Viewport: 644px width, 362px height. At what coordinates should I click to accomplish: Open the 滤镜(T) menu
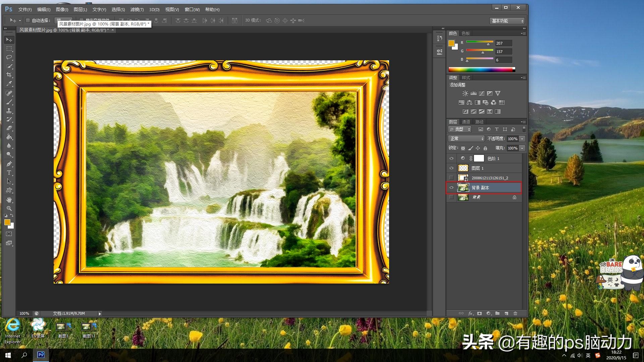pos(137,9)
